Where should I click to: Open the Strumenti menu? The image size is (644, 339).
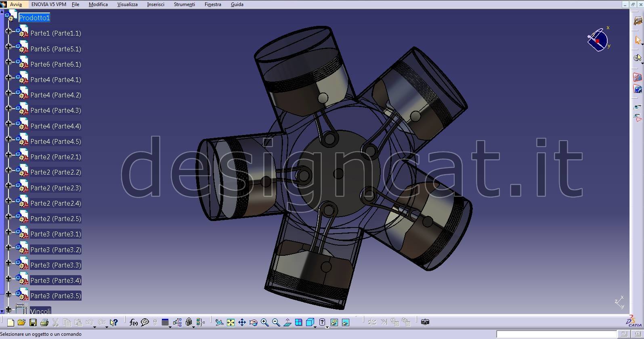click(x=184, y=4)
